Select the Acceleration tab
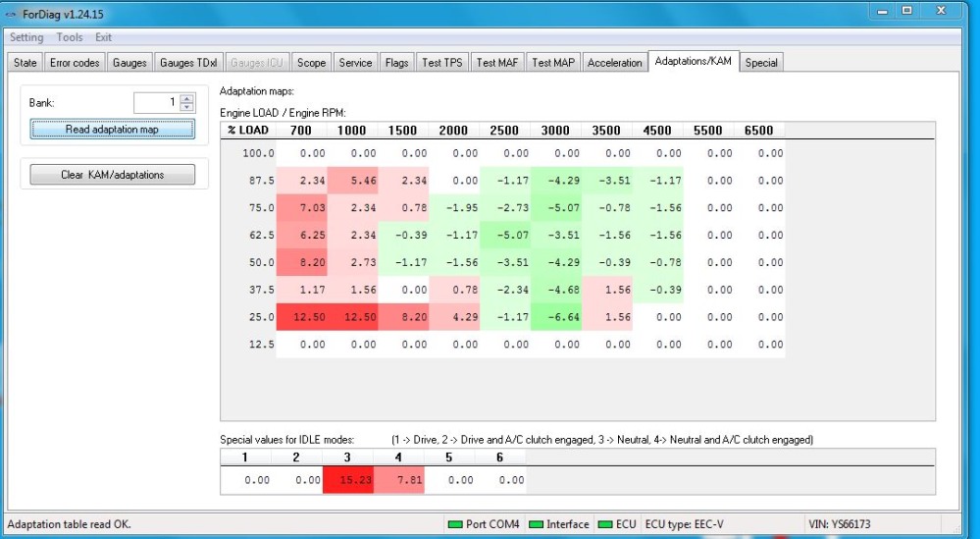The height and width of the screenshot is (539, 980). pos(614,63)
